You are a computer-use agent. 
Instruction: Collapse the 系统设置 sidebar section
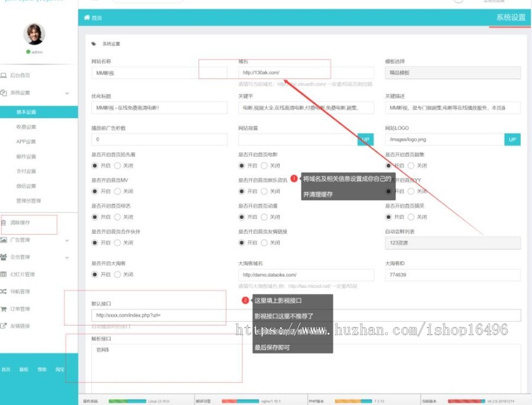pos(67,93)
